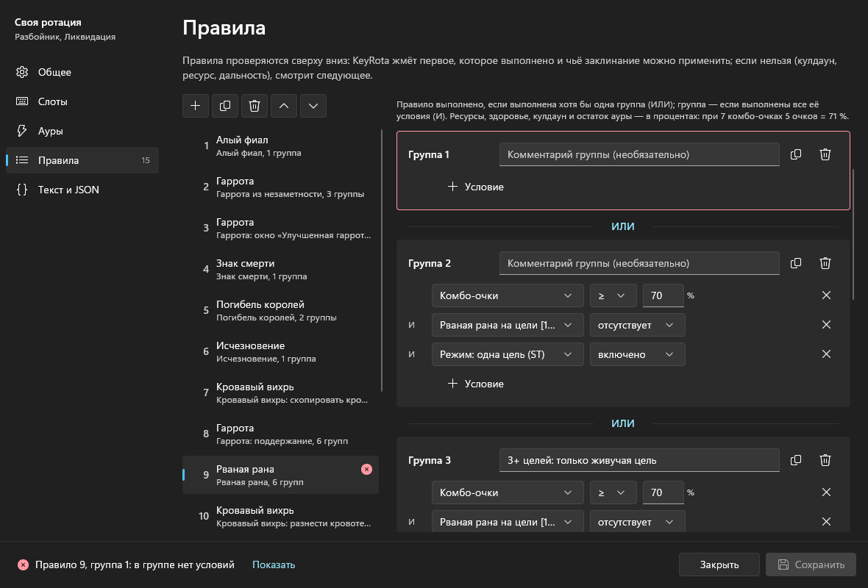Select rule 10 Кровавый вихрь
This screenshot has height=588, width=868.
point(281,517)
